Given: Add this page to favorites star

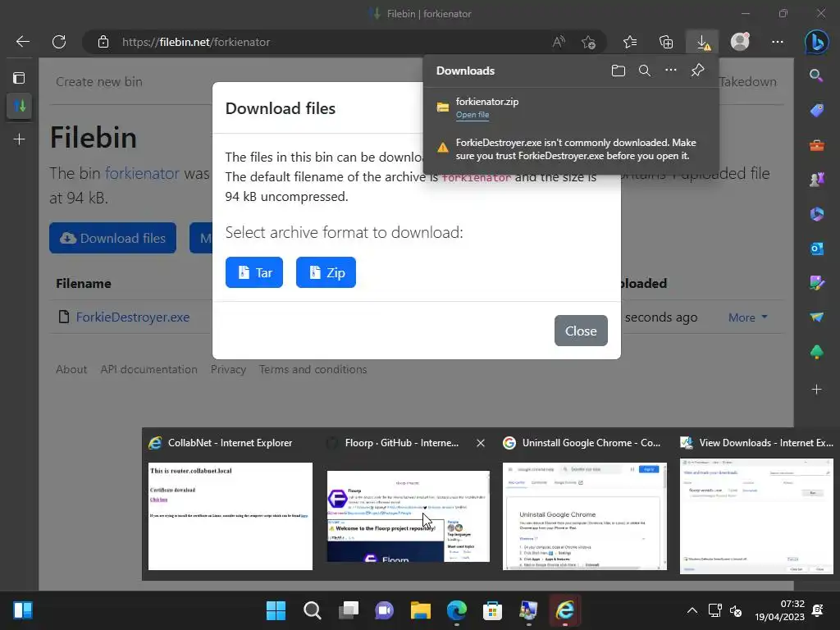Looking at the screenshot, I should pos(588,42).
